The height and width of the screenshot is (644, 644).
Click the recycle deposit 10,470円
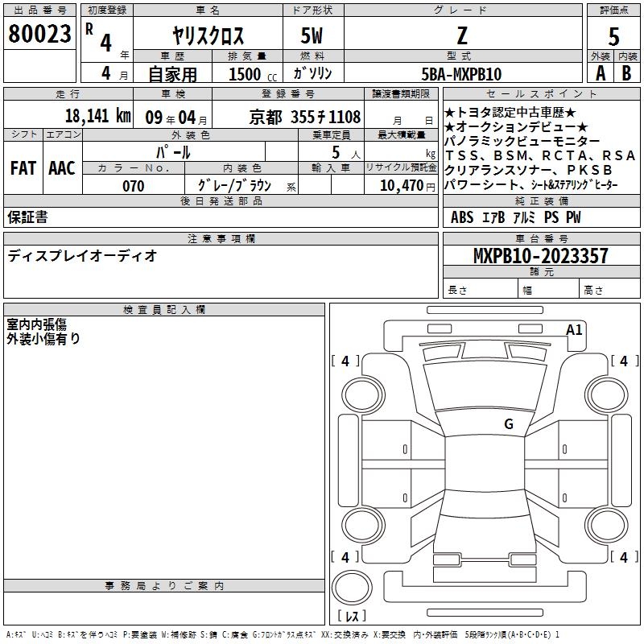[x=407, y=186]
